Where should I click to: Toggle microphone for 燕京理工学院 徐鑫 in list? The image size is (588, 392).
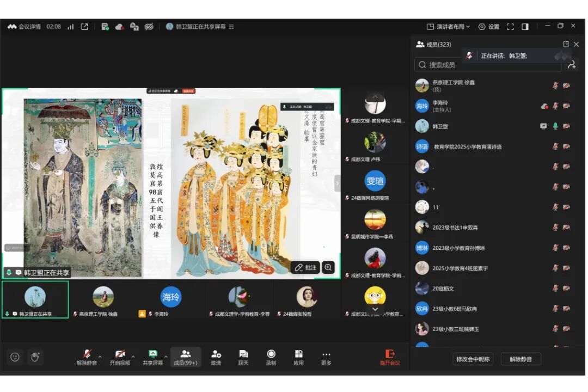click(555, 85)
